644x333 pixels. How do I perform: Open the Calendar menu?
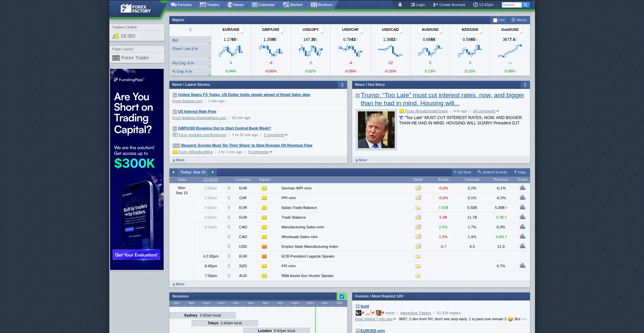point(263,5)
